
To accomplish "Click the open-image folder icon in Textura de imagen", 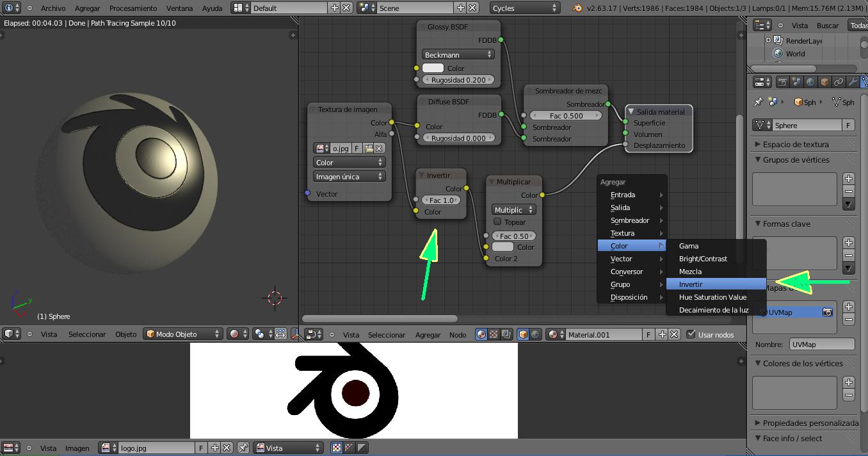I will click(368, 149).
